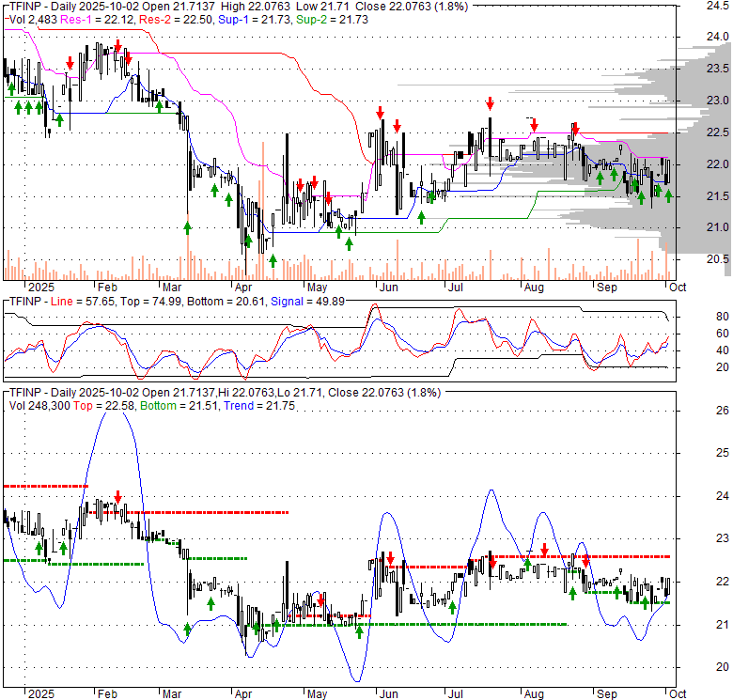Click the 22.0 price label on top chart
733x700 pixels.
pyautogui.click(x=718, y=164)
